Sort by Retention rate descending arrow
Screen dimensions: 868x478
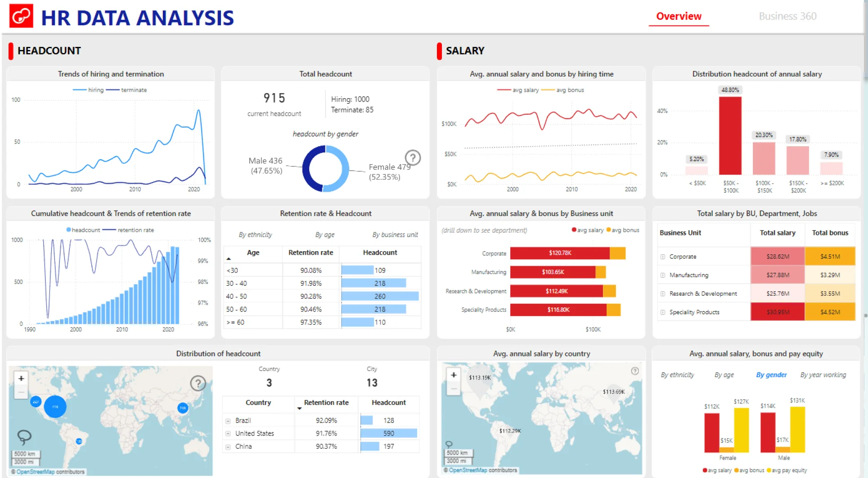click(299, 408)
